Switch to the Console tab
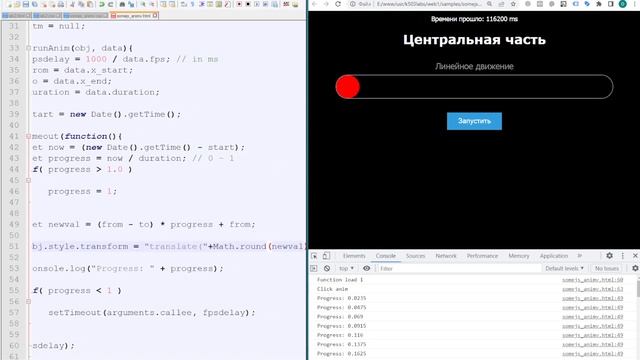The image size is (640, 360). (x=386, y=256)
